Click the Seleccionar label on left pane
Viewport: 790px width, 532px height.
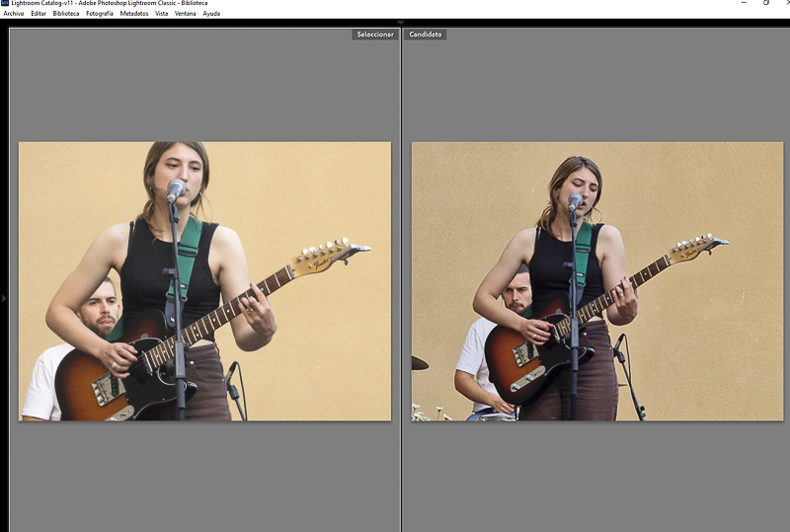point(375,35)
